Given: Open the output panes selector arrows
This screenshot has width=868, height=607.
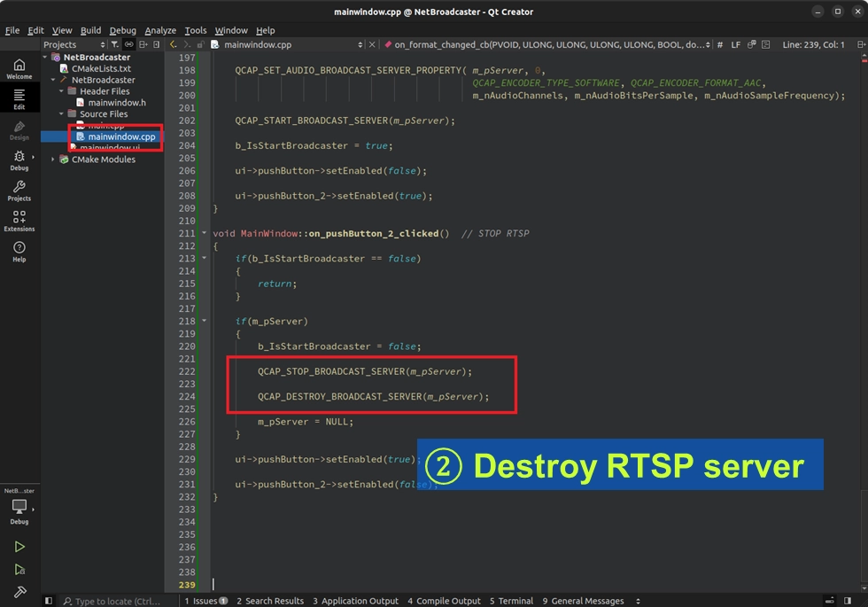Looking at the screenshot, I should pos(639,601).
